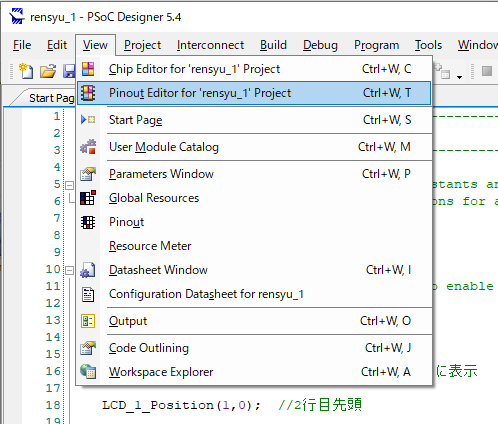Open the Tools menu
Viewport: 498px width, 424px height.
(x=428, y=45)
